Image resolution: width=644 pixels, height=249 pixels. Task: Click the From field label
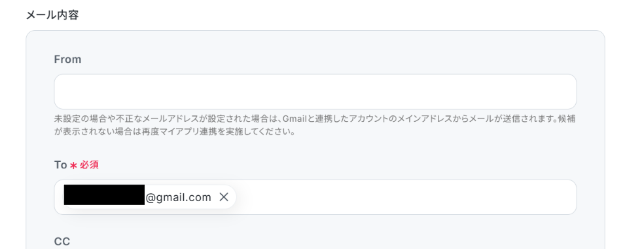click(x=68, y=60)
